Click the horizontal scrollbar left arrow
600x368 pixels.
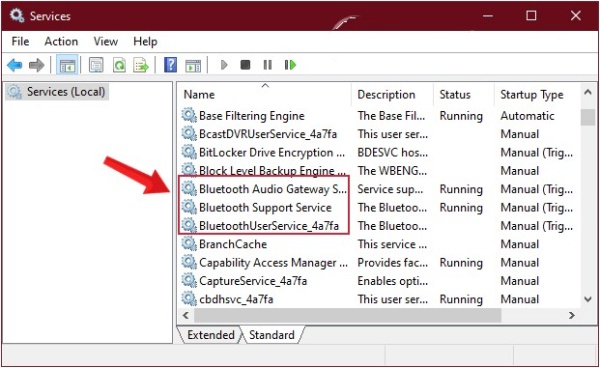(186, 315)
